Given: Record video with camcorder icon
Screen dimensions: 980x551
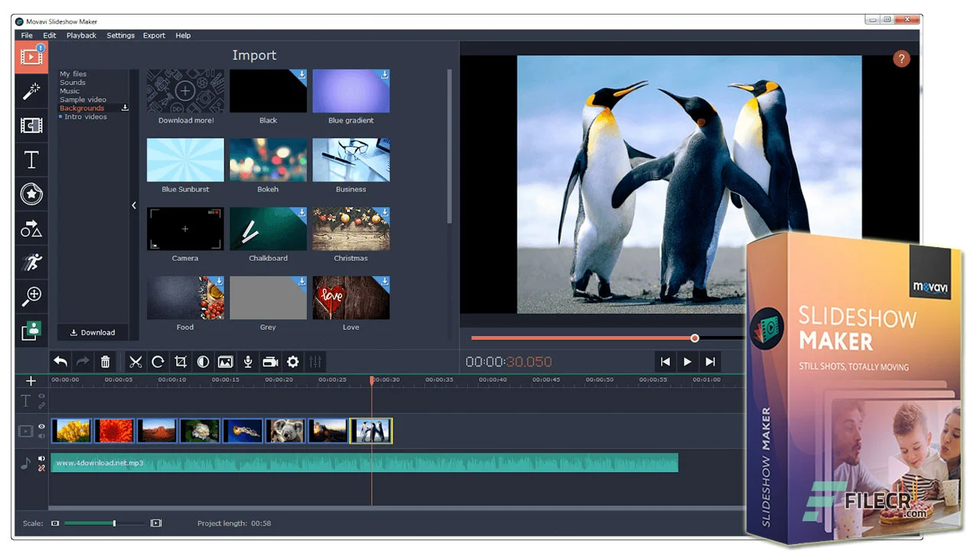Looking at the screenshot, I should click(270, 362).
